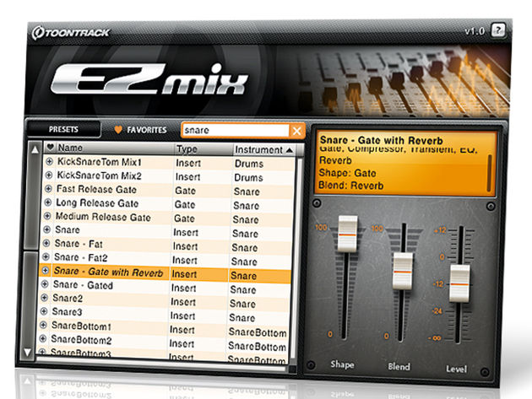Click Drums instrument of KickSnareTom Mix1
Viewport: 532px width, 399px height.
pos(249,164)
